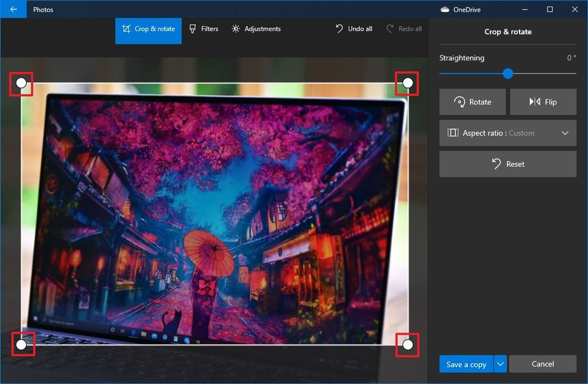Click the Flip icon to mirror image
Viewport: 588px width, 384px height.
[x=535, y=101]
